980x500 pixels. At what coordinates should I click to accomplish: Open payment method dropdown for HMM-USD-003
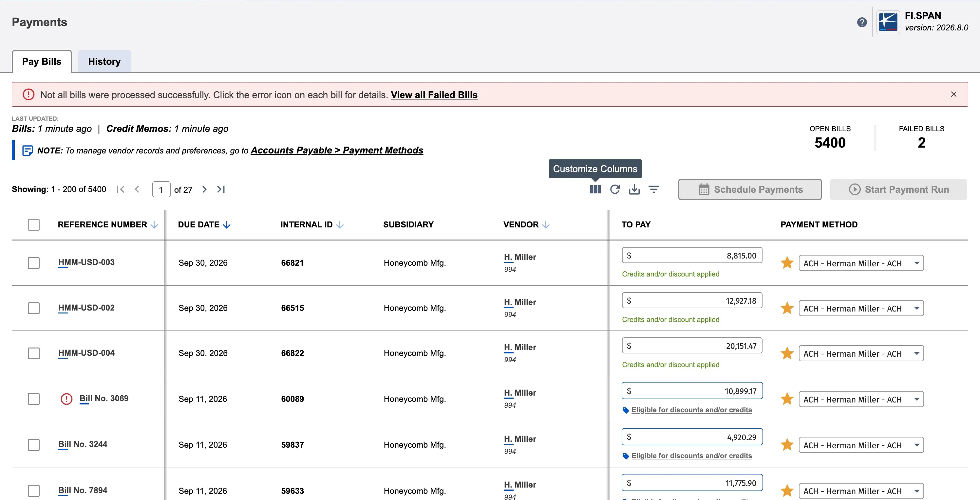click(861, 263)
